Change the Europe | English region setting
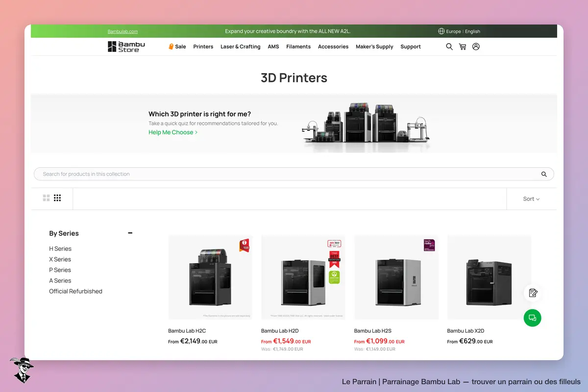This screenshot has height=392, width=588. tap(459, 31)
